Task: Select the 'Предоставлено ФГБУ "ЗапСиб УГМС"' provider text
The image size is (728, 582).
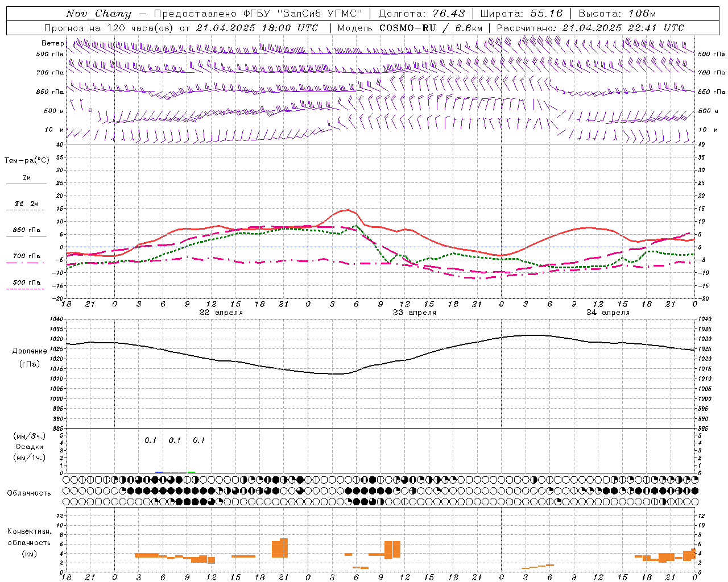Action: click(258, 14)
